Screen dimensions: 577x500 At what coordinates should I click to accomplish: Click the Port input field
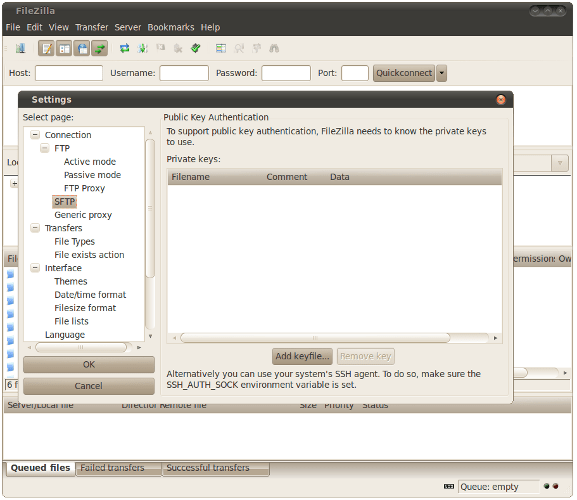coord(355,73)
